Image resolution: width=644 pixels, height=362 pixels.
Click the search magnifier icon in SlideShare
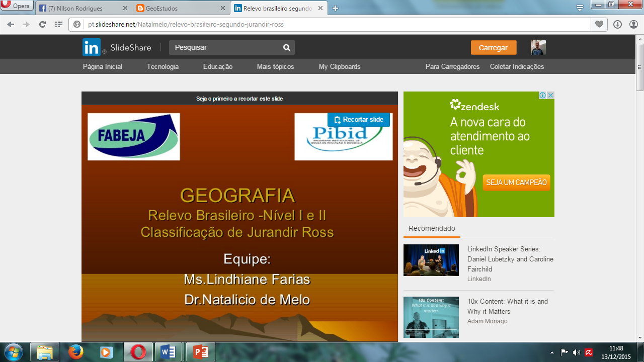pyautogui.click(x=287, y=47)
